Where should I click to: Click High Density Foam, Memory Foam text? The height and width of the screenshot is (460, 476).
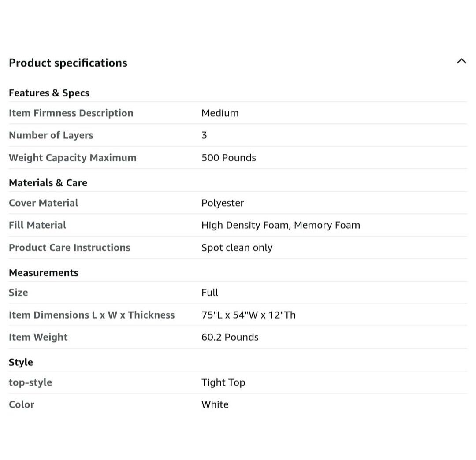click(x=280, y=225)
